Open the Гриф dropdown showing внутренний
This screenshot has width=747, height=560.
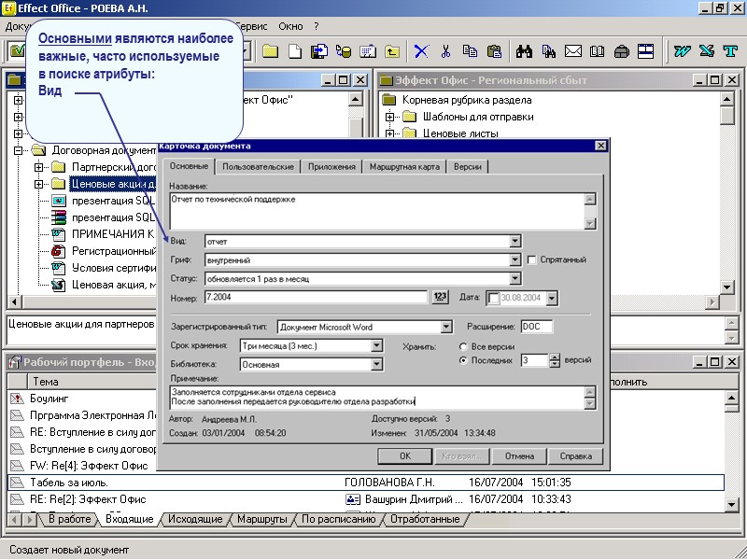pos(515,260)
